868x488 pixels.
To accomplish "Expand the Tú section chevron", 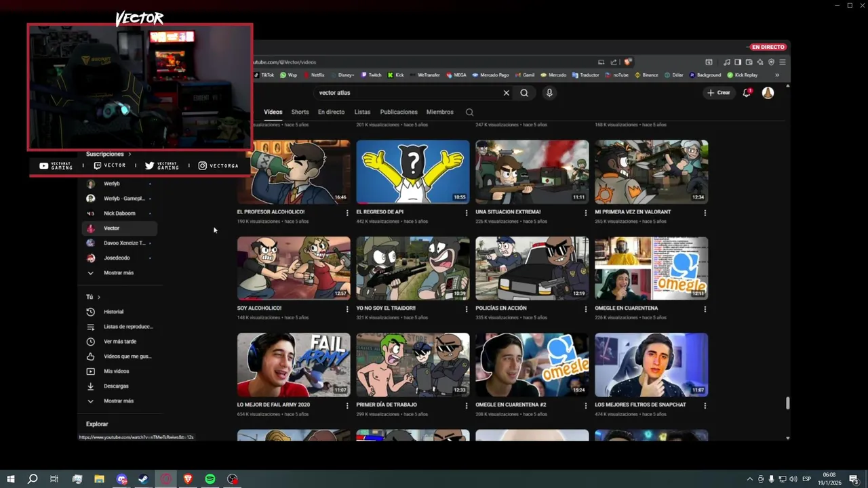I will [99, 297].
